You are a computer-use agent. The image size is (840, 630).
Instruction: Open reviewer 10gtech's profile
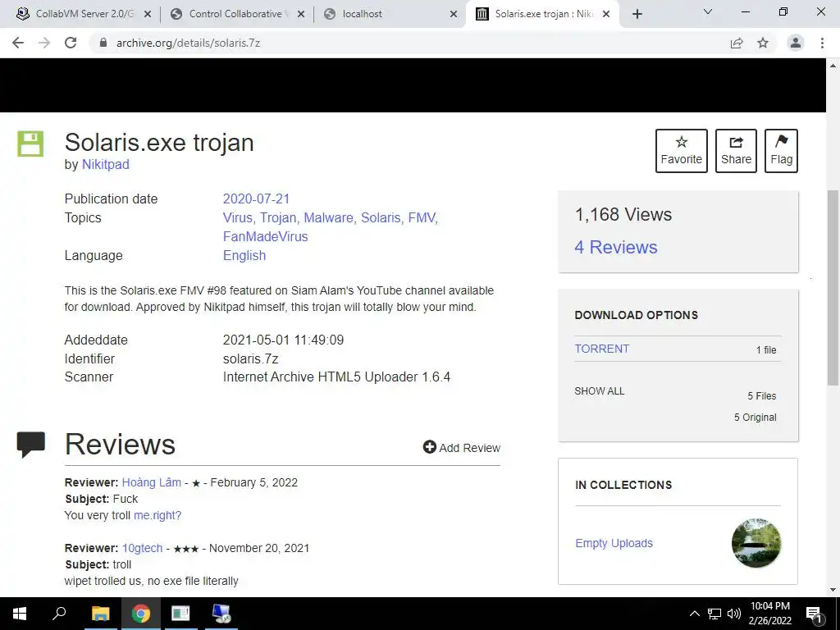coord(142,548)
